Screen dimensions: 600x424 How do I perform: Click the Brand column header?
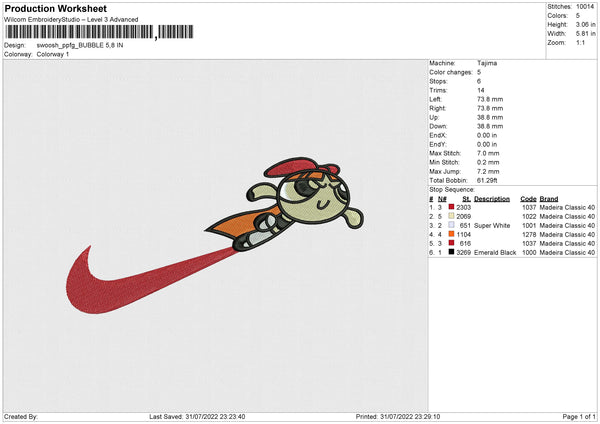click(549, 199)
